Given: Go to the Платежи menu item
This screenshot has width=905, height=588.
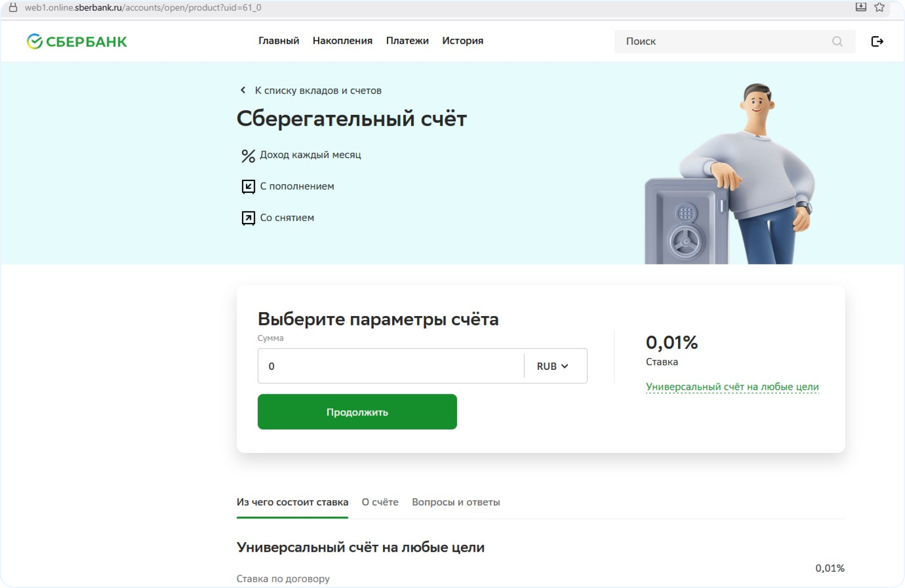Looking at the screenshot, I should [407, 41].
